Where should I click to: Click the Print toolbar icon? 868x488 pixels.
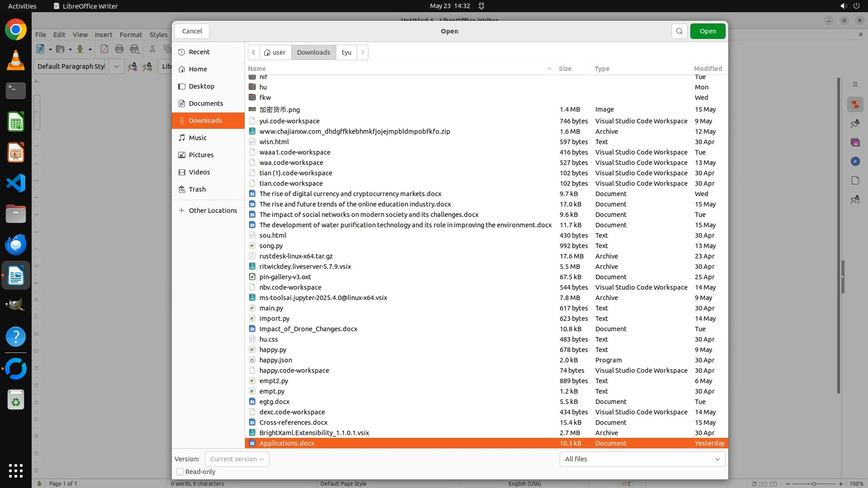click(x=119, y=49)
